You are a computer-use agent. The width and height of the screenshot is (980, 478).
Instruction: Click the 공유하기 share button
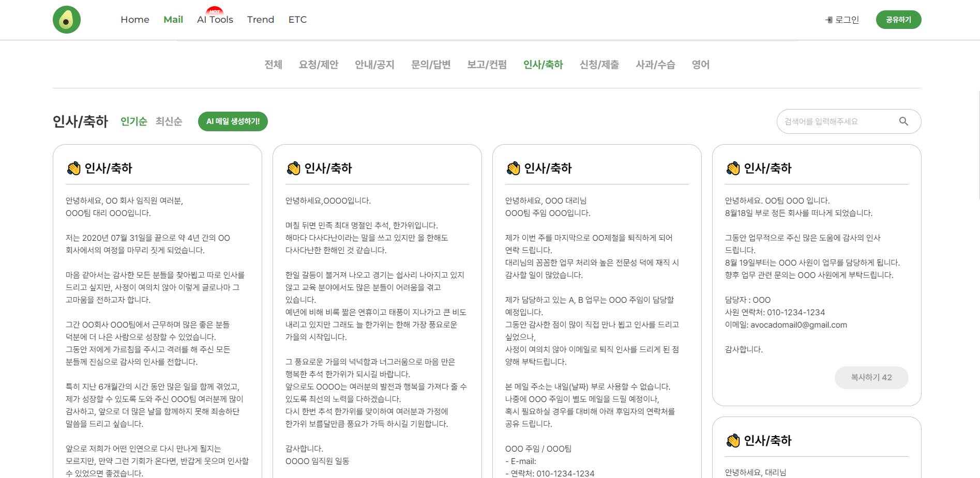(898, 20)
